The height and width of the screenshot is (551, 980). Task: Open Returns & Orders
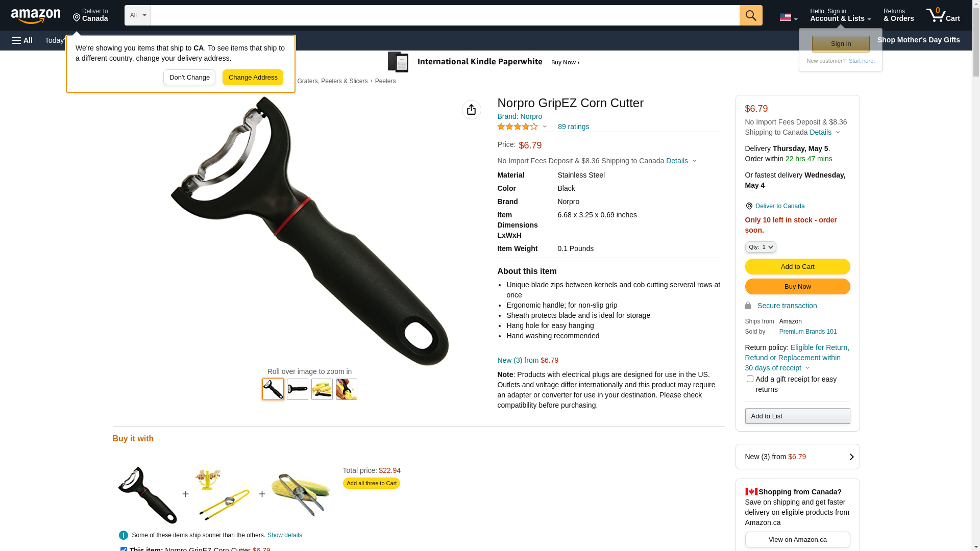898,15
